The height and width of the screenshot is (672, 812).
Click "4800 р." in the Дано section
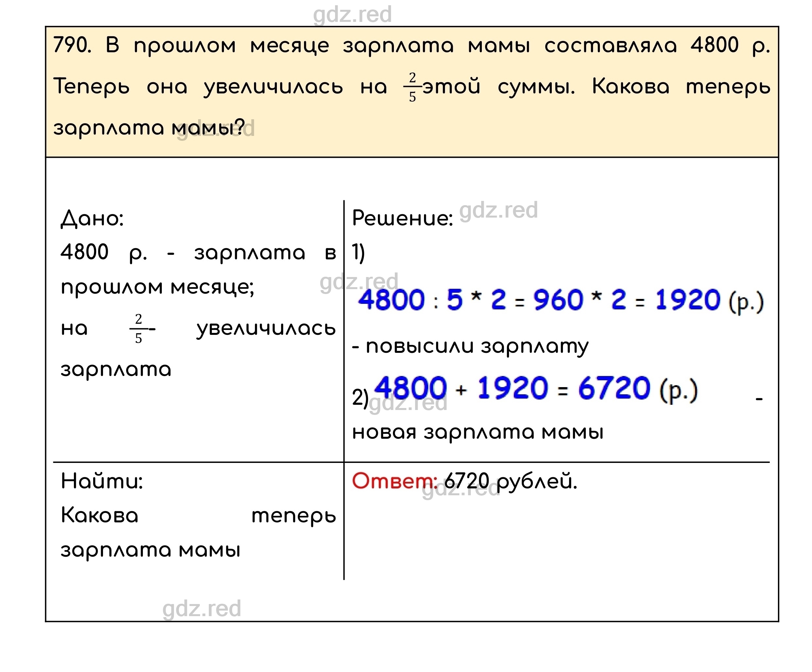click(x=104, y=253)
